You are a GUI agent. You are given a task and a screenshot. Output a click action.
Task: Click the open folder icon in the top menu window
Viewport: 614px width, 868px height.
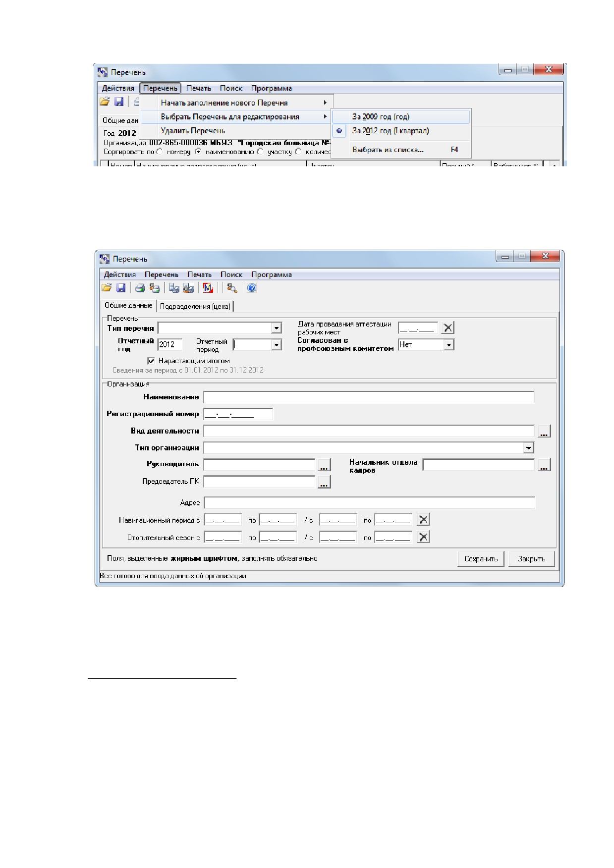105,102
